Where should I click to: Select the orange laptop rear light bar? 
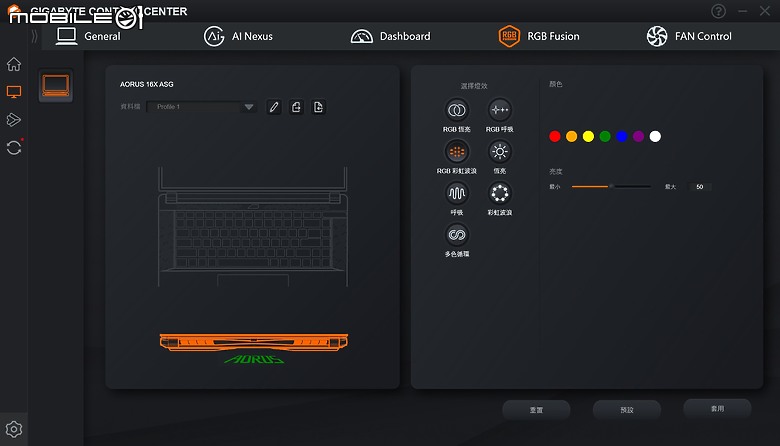(x=254, y=342)
